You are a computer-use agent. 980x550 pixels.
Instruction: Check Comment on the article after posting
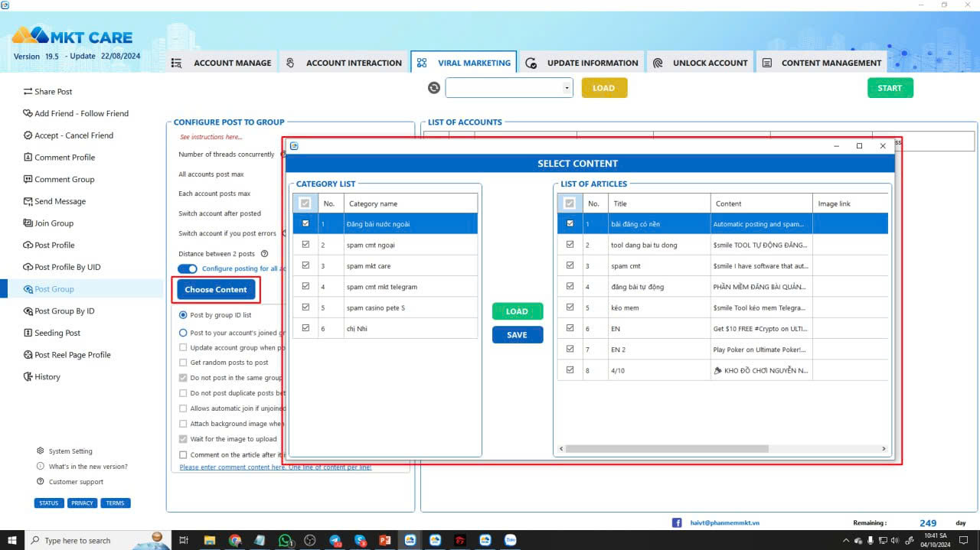click(183, 454)
